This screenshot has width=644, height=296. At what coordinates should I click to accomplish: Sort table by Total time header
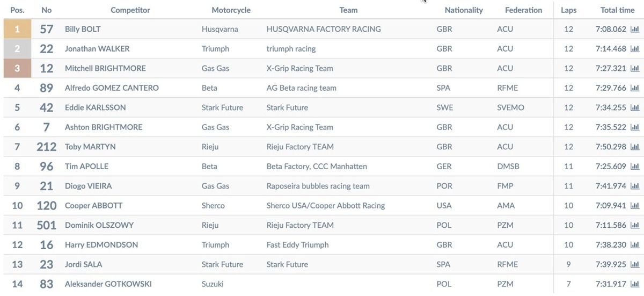tap(617, 10)
